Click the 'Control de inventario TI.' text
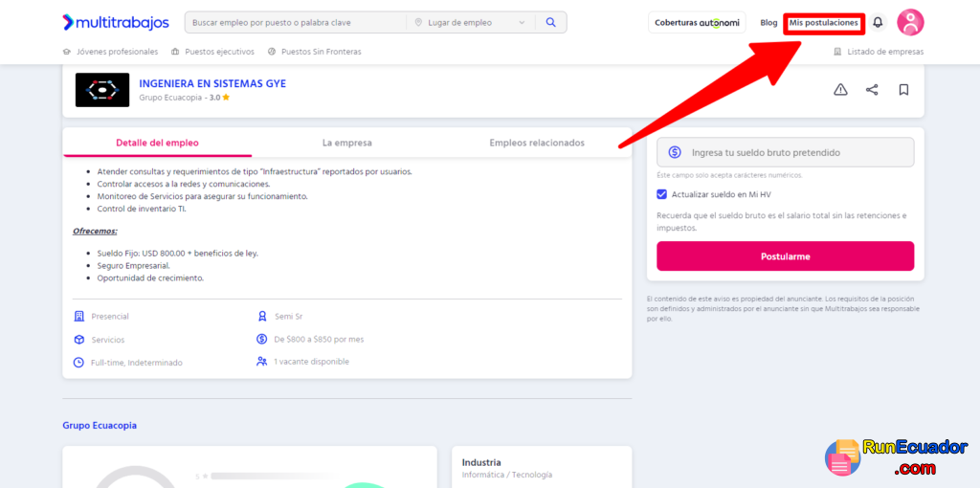Screen dimensions: 980x488 pos(142,209)
